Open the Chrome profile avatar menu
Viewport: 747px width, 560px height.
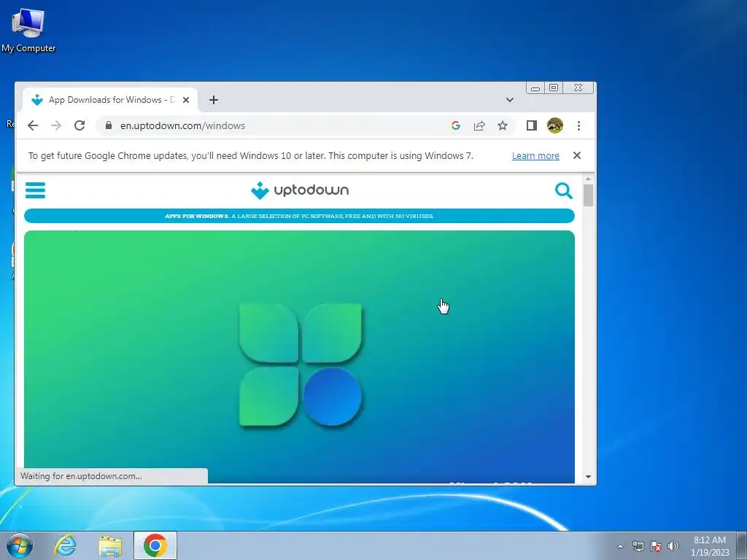pos(555,125)
